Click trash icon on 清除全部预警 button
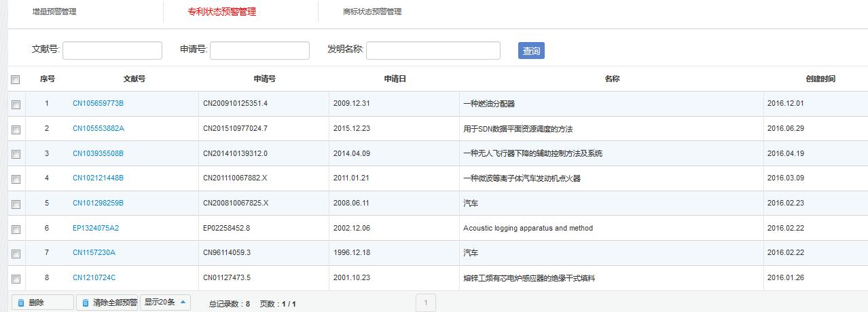868x312 pixels. (x=86, y=303)
